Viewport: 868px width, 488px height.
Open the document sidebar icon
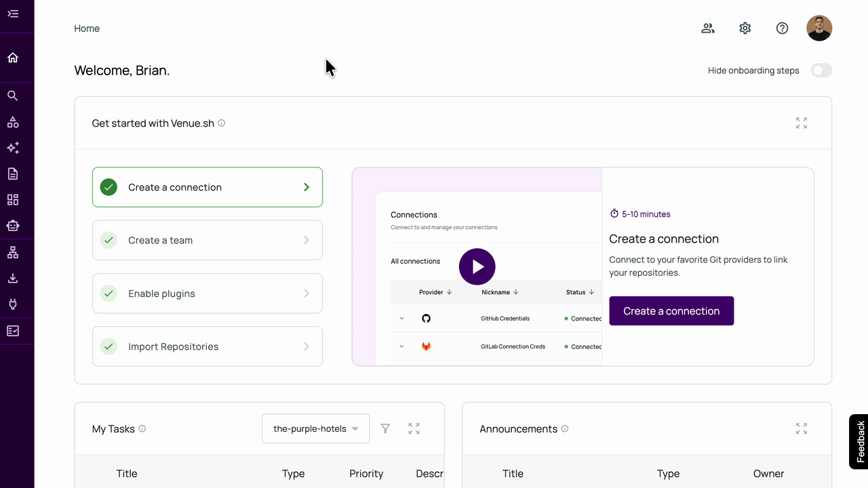click(13, 174)
